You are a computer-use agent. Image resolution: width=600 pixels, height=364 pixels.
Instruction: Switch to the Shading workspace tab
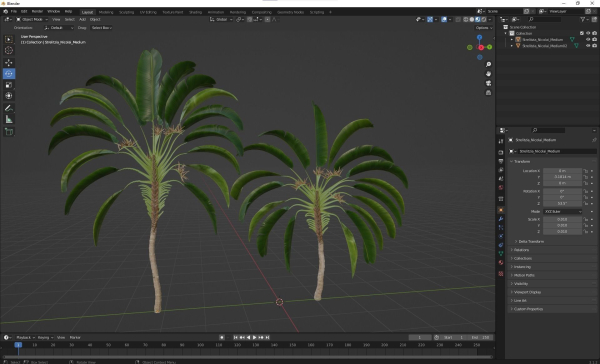195,12
